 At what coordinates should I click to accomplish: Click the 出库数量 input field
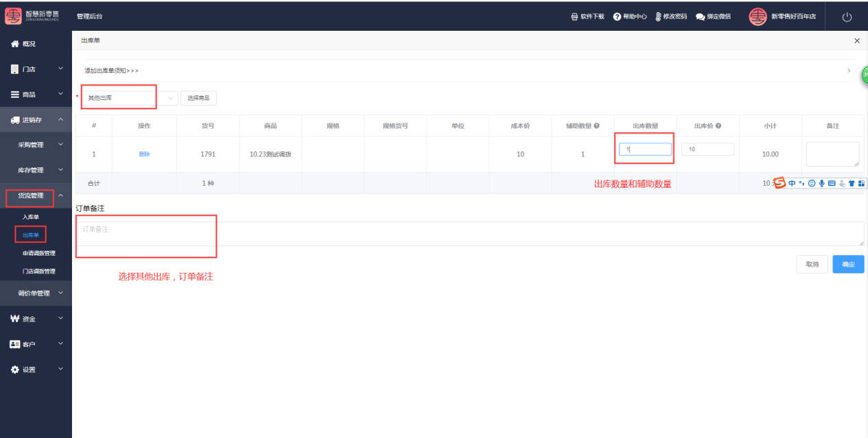coord(645,149)
